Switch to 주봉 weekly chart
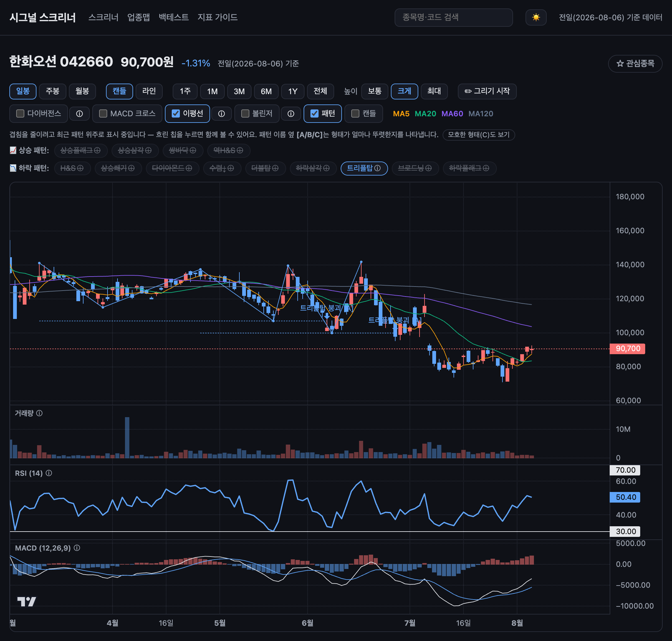Image resolution: width=672 pixels, height=641 pixels. click(x=53, y=91)
